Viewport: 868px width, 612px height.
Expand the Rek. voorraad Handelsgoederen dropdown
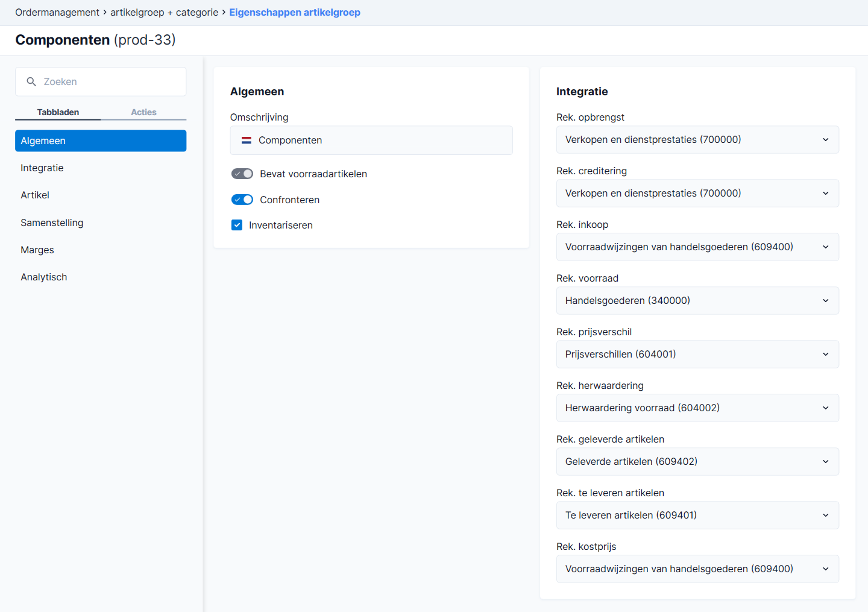coord(697,300)
